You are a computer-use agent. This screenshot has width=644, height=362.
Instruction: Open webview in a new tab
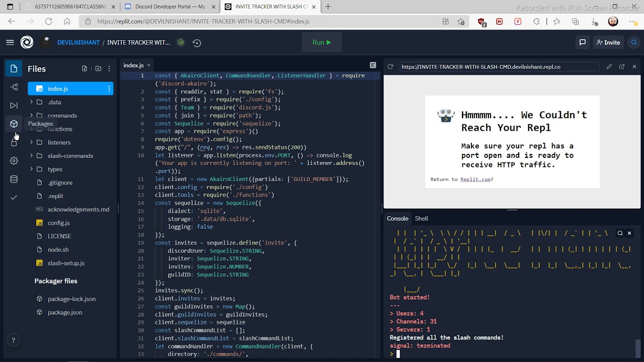click(x=622, y=67)
